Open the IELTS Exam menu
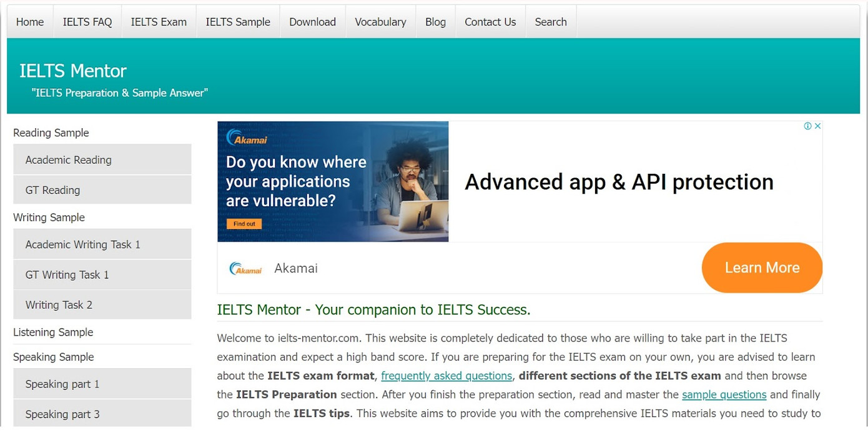The height and width of the screenshot is (435, 868). coord(159,22)
